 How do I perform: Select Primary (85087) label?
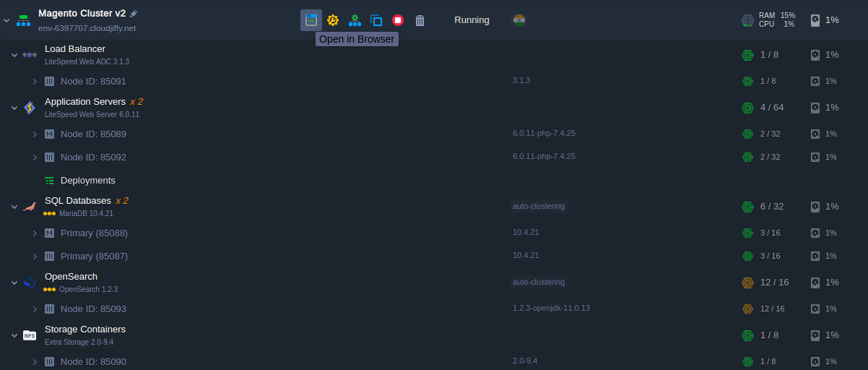pyautogui.click(x=94, y=256)
